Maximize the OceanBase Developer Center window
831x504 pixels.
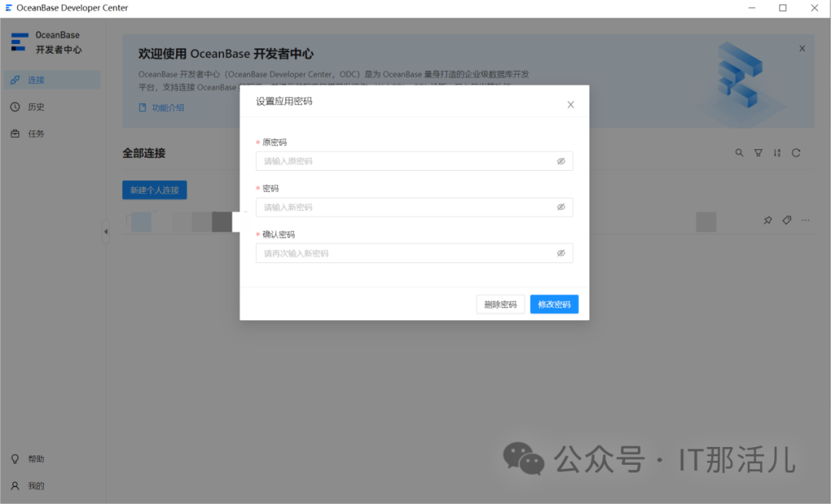pos(783,8)
